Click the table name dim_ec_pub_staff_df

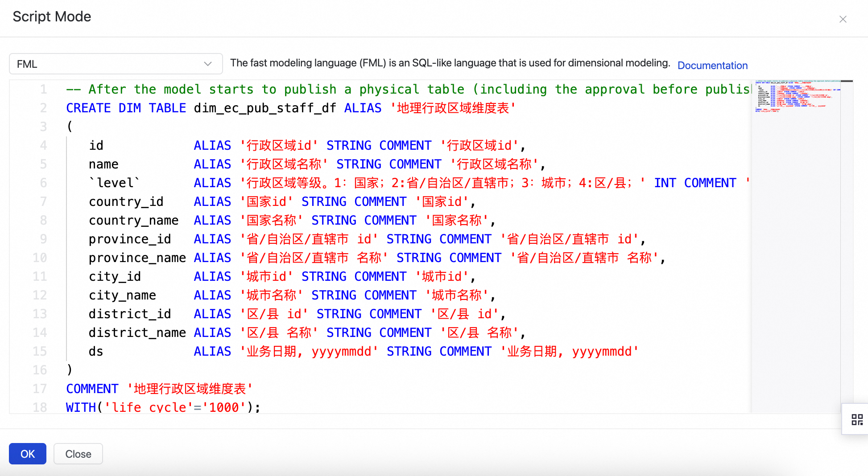[265, 108]
